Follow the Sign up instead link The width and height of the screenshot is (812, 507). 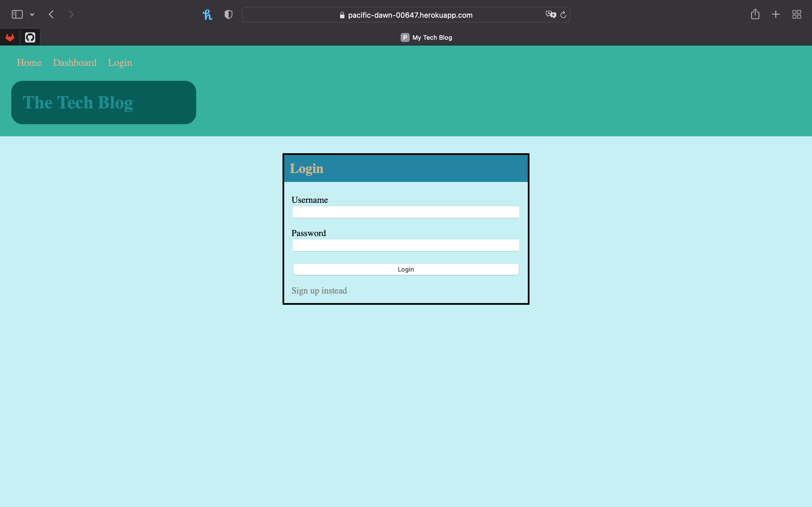tap(319, 290)
